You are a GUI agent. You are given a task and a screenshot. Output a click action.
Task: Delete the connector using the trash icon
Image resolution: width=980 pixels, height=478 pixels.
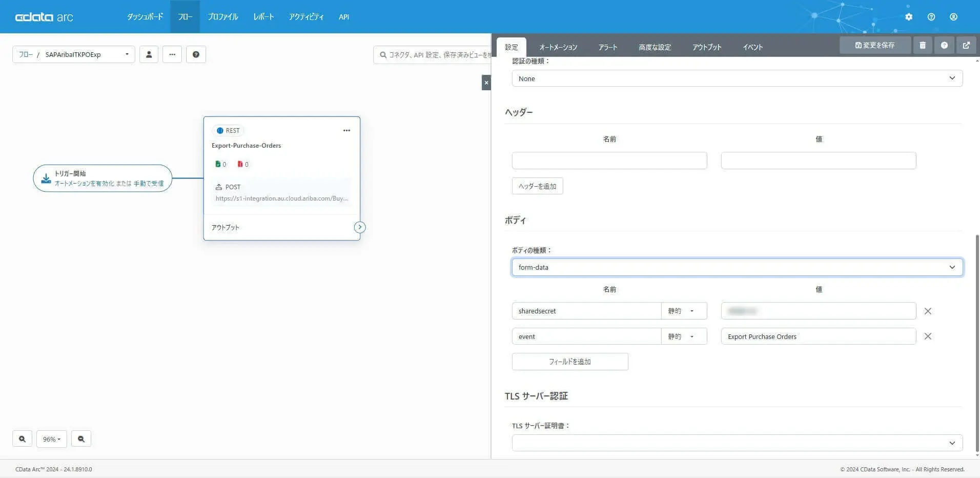click(923, 45)
